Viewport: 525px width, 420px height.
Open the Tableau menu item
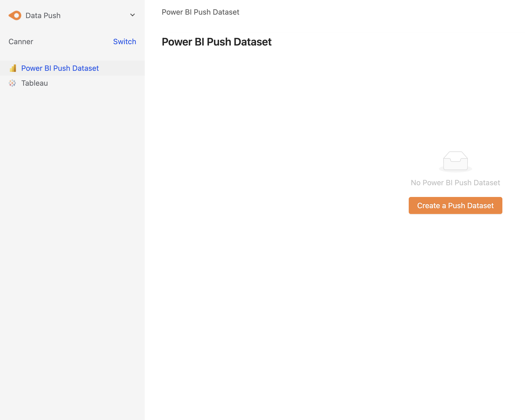point(72,83)
